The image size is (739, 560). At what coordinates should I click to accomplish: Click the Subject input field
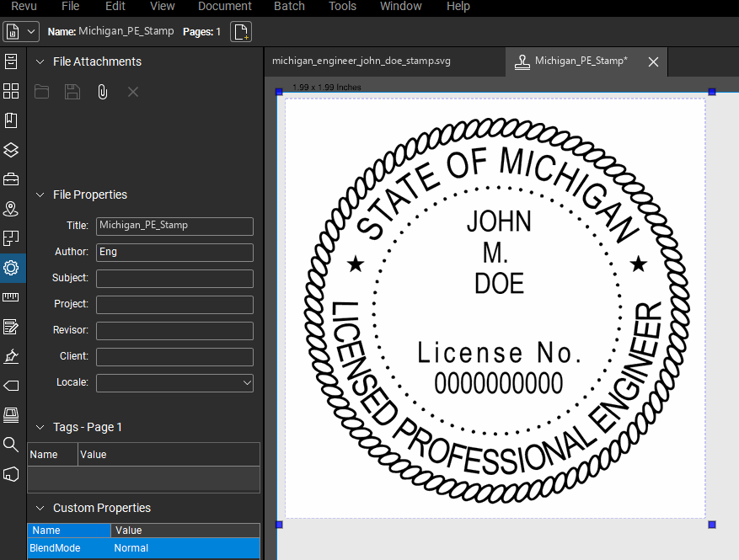175,279
